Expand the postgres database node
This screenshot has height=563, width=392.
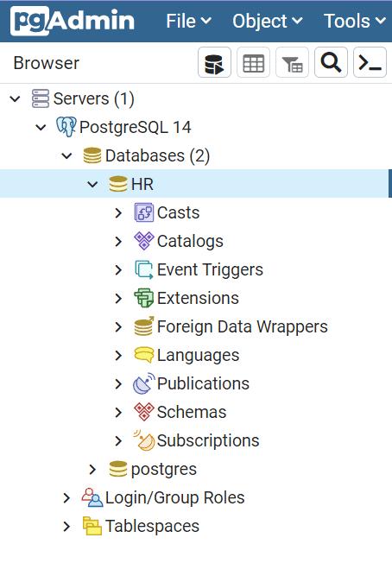pos(92,469)
